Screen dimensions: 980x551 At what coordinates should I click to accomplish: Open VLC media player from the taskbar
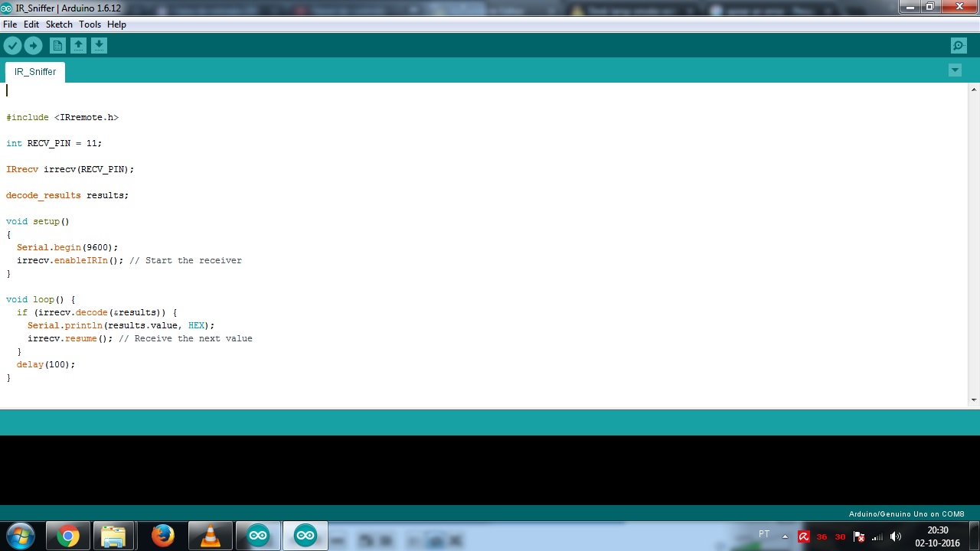210,536
